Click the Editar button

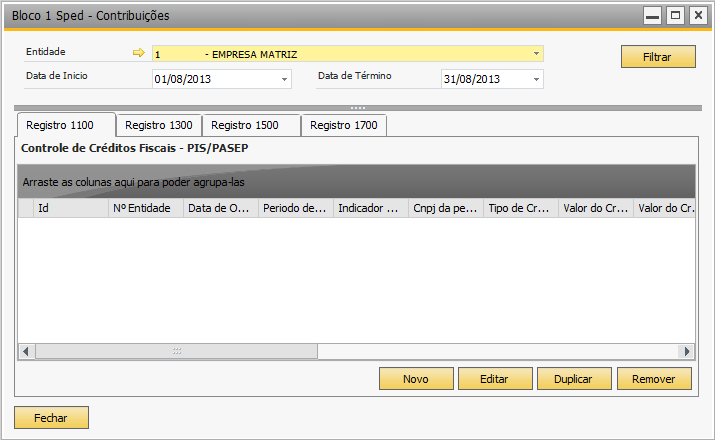tap(495, 379)
